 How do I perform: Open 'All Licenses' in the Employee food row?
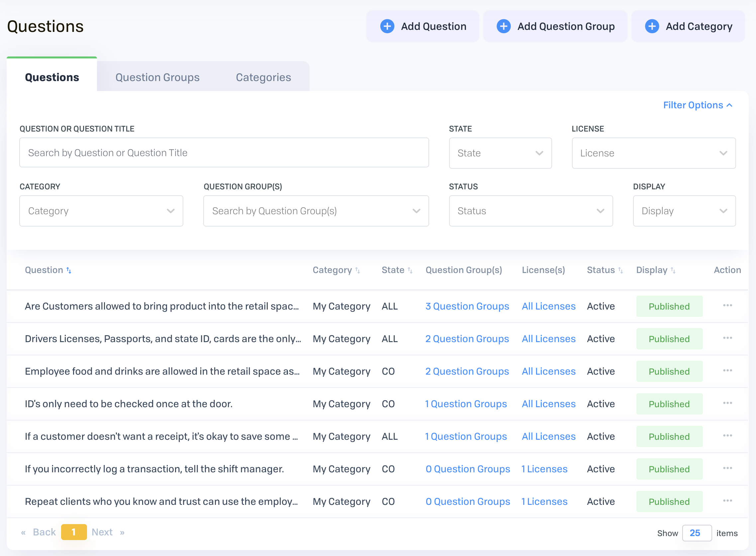coord(548,372)
